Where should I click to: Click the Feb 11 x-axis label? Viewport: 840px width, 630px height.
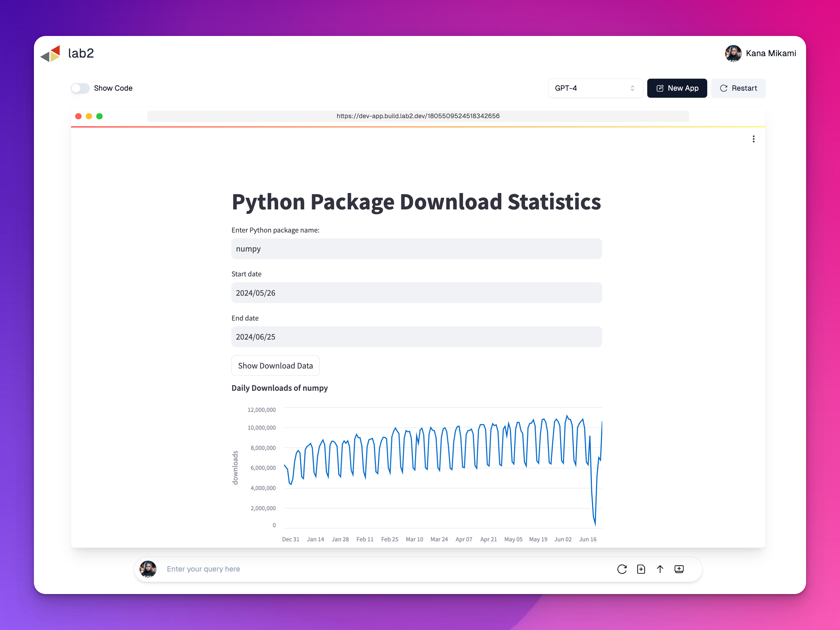click(364, 539)
